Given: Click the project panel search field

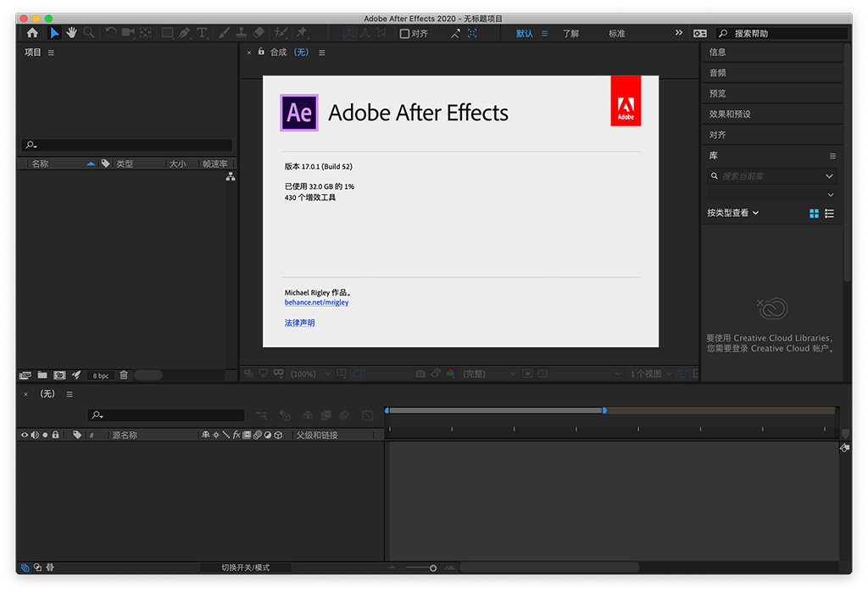Looking at the screenshot, I should tap(127, 145).
